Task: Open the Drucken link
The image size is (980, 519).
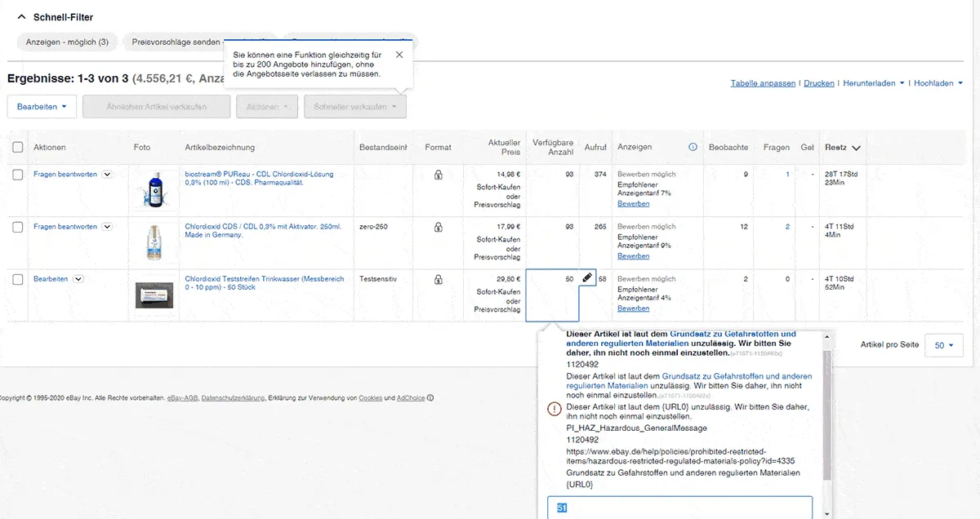Action: [819, 83]
